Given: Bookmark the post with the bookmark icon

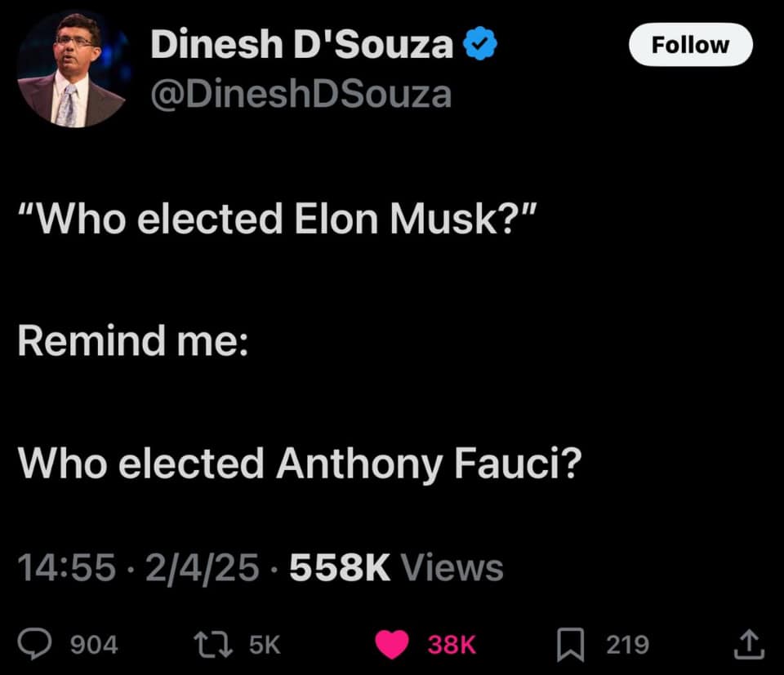Looking at the screenshot, I should coord(571,645).
